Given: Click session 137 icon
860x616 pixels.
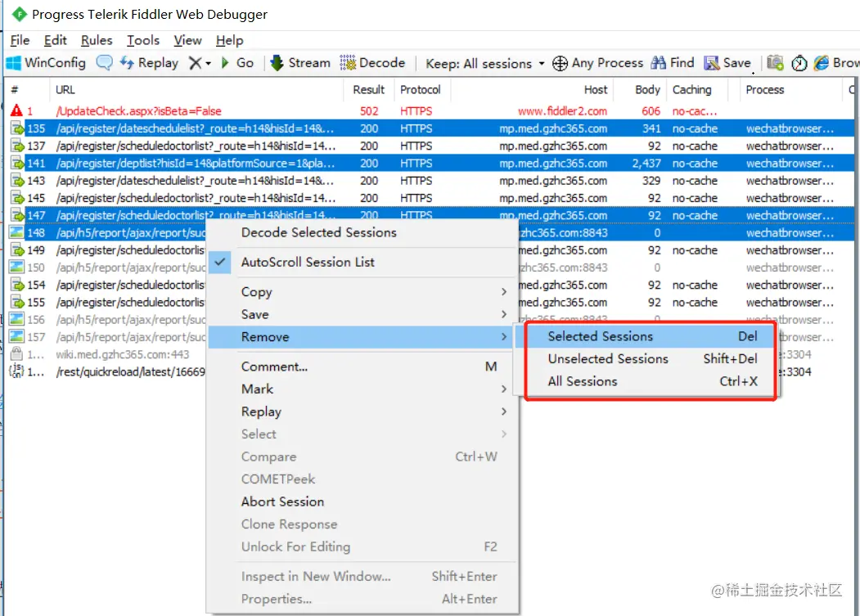Looking at the screenshot, I should click(17, 146).
